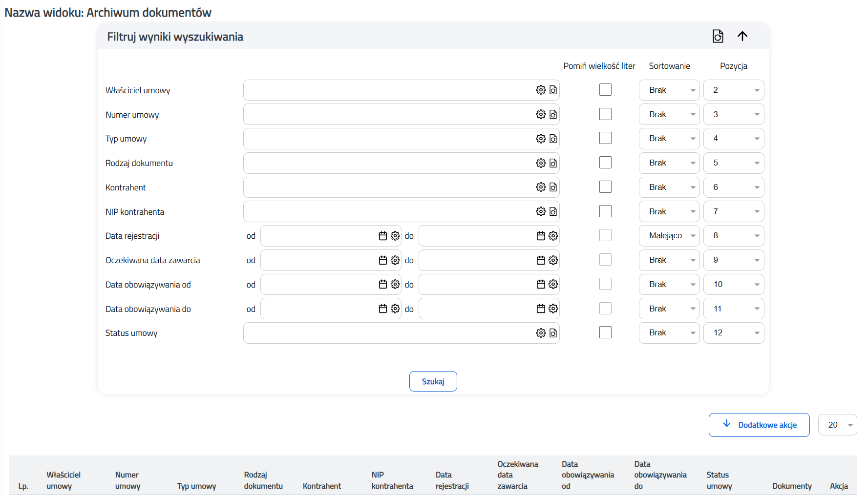This screenshot has width=868, height=496.
Task: Open Pozycja dropdown showing 8
Action: pyautogui.click(x=734, y=235)
